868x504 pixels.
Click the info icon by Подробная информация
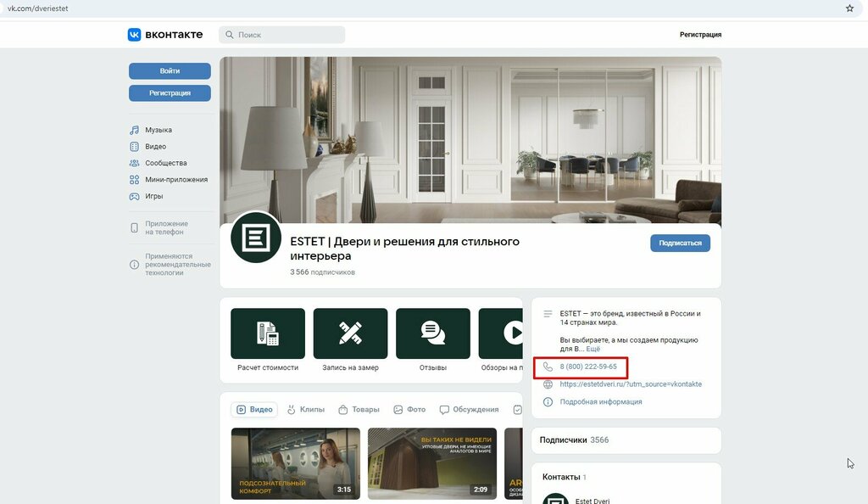(548, 401)
